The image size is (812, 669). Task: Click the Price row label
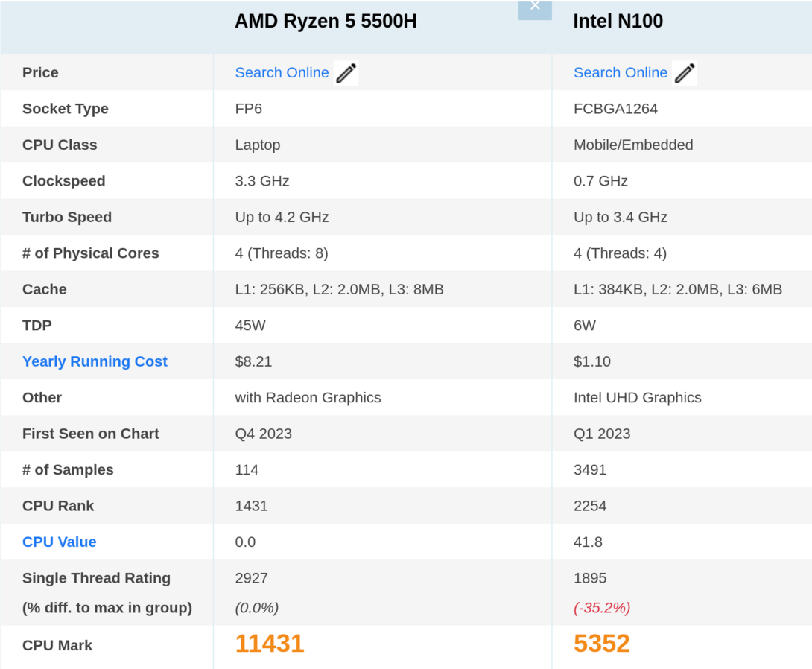point(40,73)
